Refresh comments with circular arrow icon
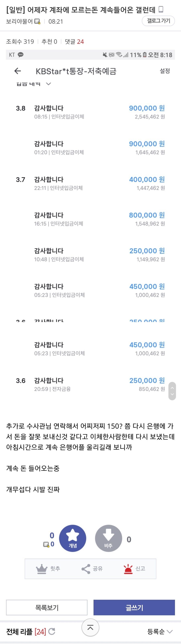This screenshot has height=644, width=181. pos(52,632)
